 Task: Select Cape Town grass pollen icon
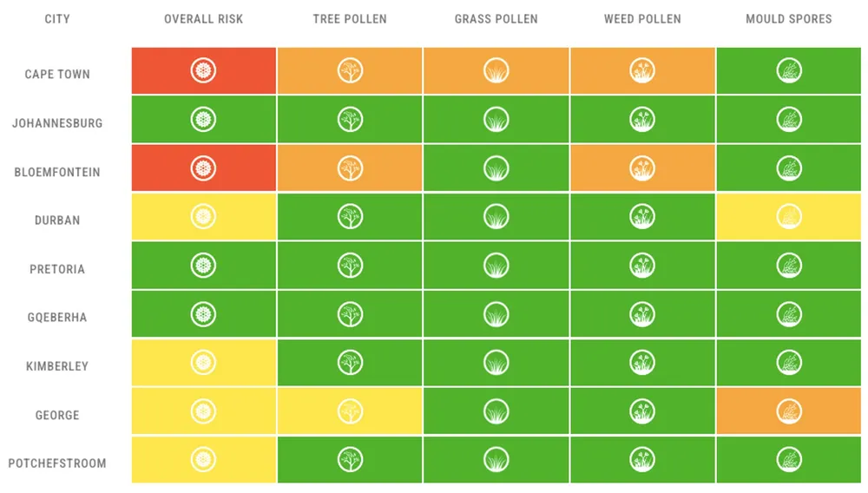(496, 71)
